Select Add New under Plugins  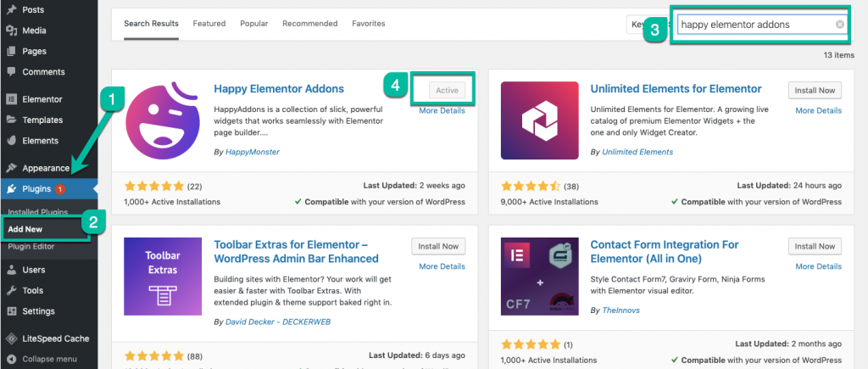click(25, 229)
